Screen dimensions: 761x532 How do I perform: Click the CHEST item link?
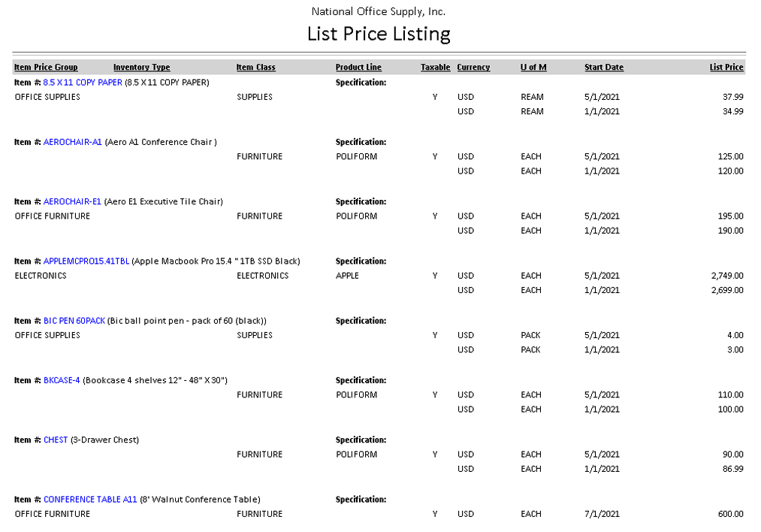click(x=56, y=440)
